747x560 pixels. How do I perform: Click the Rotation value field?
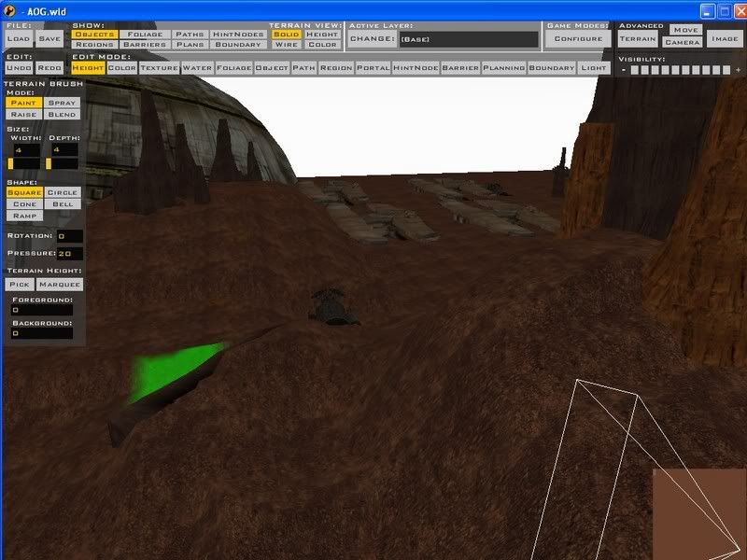click(69, 236)
